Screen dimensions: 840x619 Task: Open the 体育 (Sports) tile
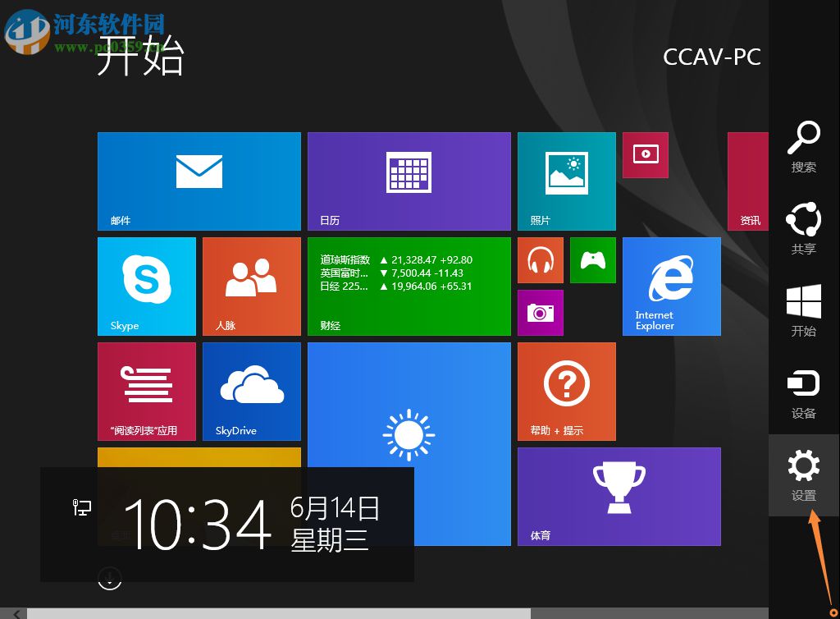pyautogui.click(x=619, y=496)
